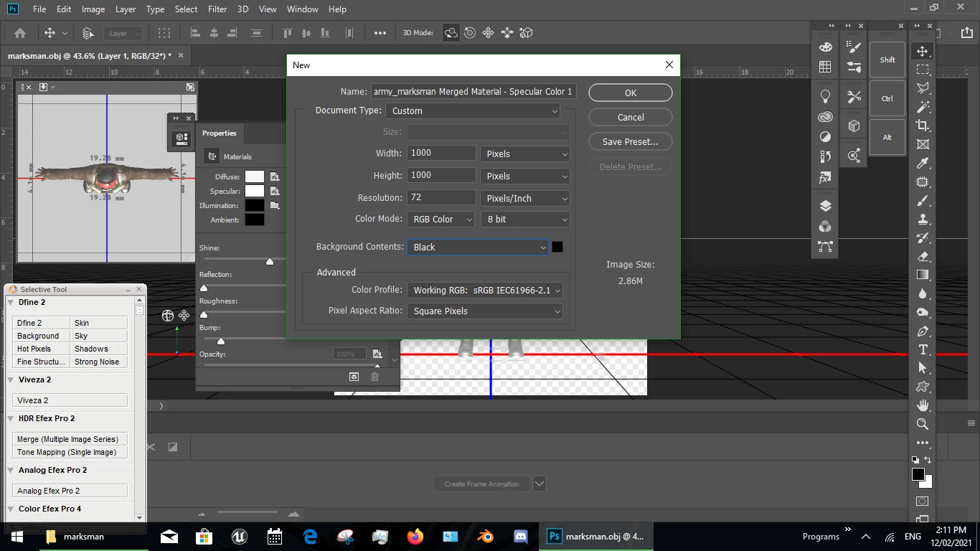980x551 pixels.
Task: Select the Frame tool
Action: 923,144
